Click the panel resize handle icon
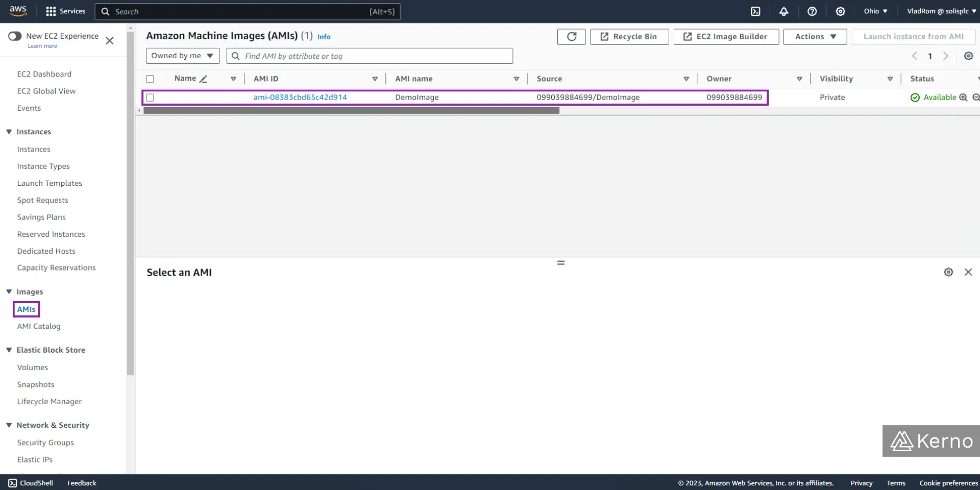This screenshot has height=490, width=980. click(x=561, y=262)
